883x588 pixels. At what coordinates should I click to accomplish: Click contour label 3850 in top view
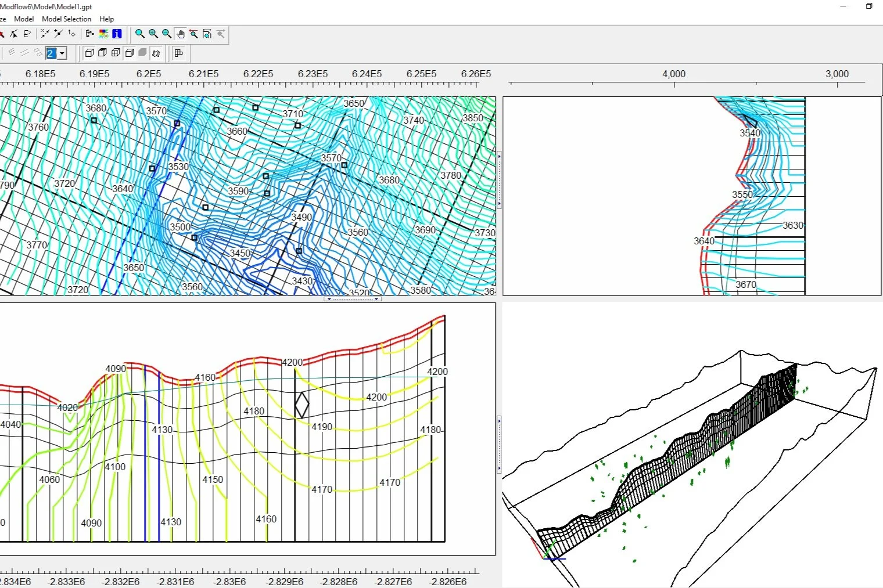pyautogui.click(x=473, y=118)
